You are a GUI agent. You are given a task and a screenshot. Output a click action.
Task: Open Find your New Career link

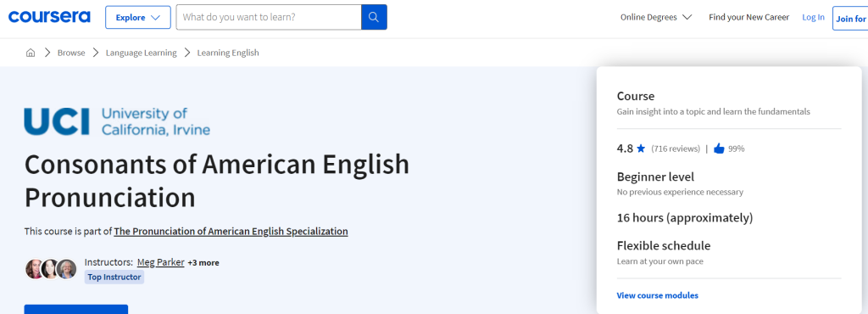[749, 17]
